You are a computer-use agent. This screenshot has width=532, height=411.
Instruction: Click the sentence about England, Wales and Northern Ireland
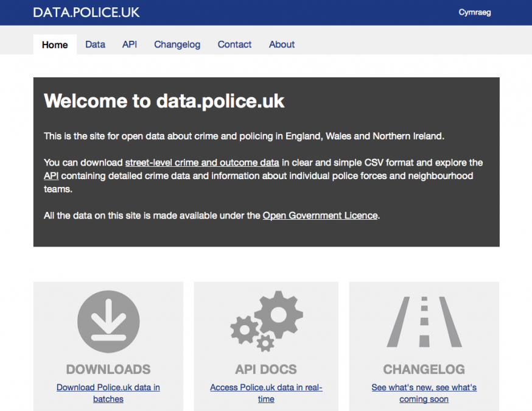244,136
